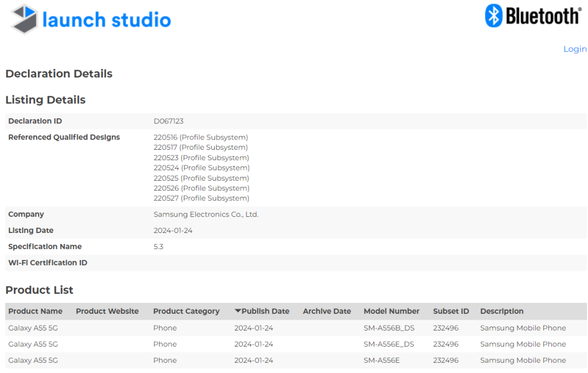Click the SM-A556B_DS model number cell
Screen dimensions: 588x373
(x=389, y=328)
